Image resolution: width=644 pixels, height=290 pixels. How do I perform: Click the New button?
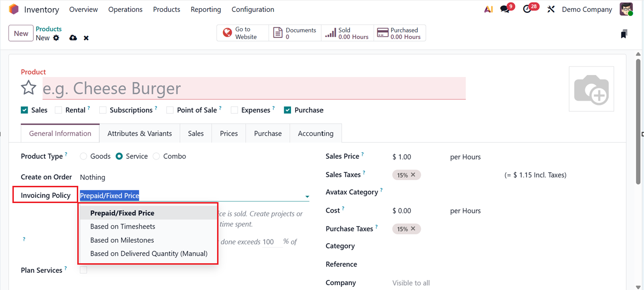pos(21,33)
